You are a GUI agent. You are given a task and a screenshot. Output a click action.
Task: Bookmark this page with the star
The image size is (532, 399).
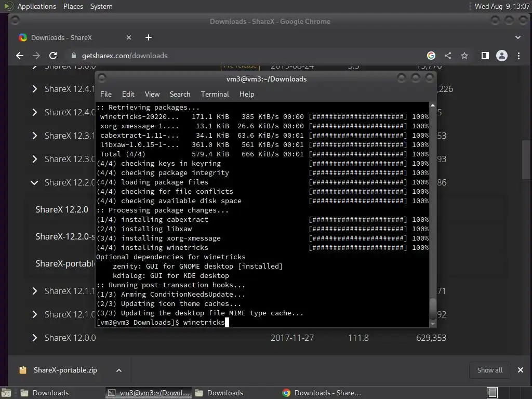pos(464,56)
